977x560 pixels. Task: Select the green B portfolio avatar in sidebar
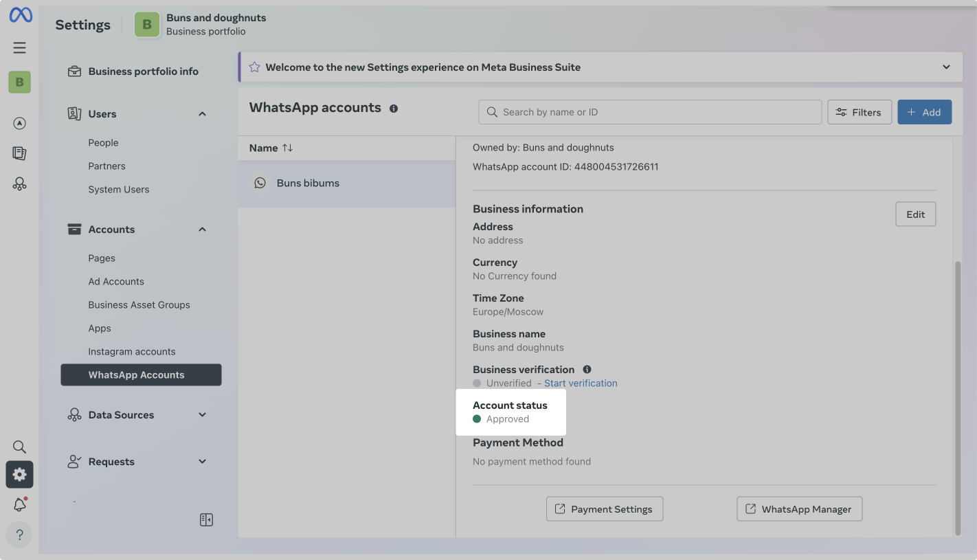pos(19,82)
